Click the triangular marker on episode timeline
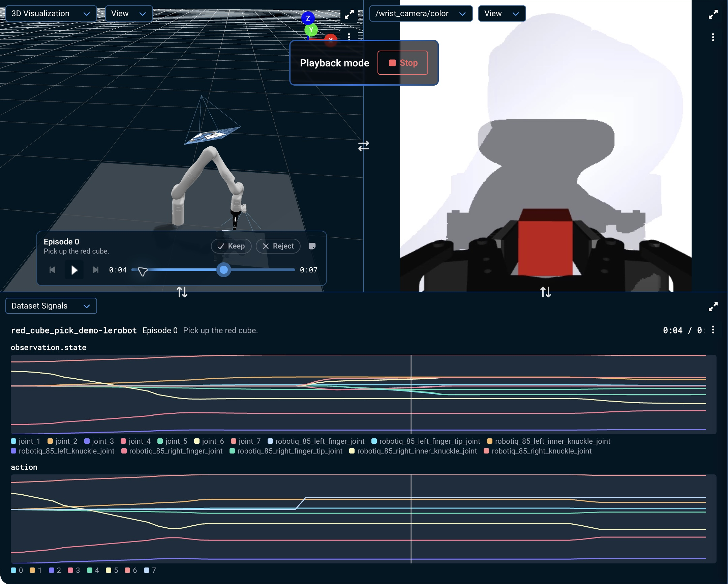The image size is (728, 584). 143,271
